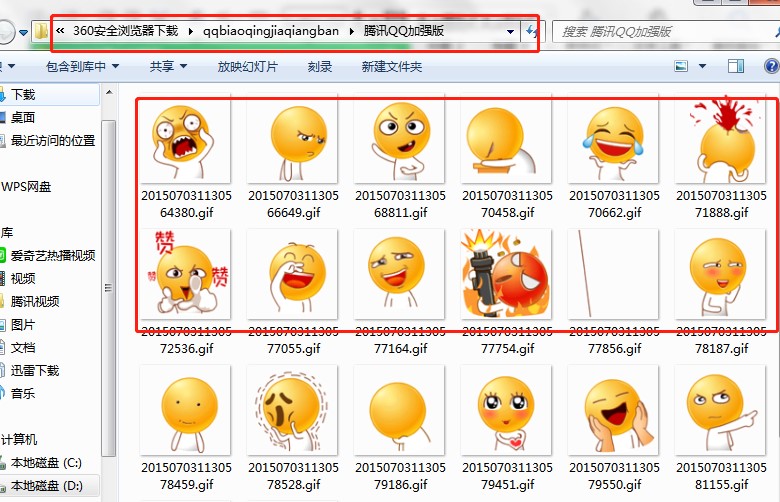Click file name 201507031130581155.gif
The image size is (780, 502).
pos(721,476)
